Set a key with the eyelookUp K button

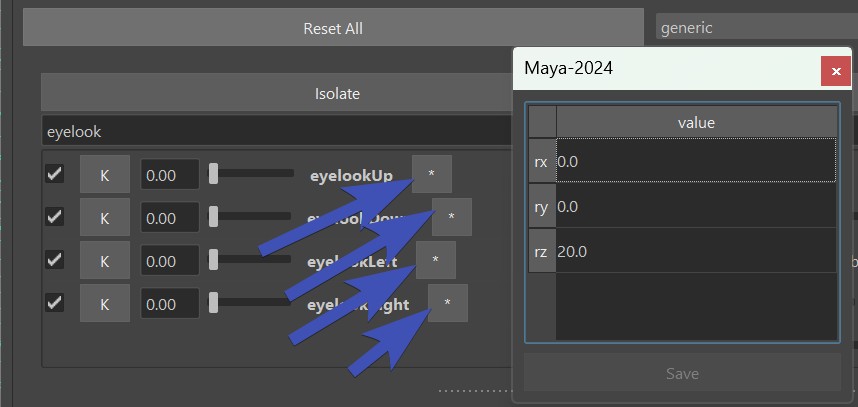104,175
